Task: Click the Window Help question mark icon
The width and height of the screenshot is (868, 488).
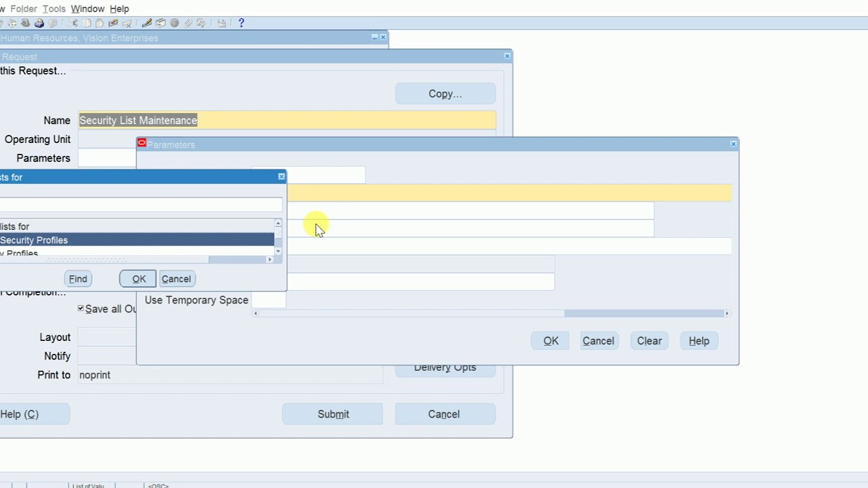Action: click(x=241, y=23)
